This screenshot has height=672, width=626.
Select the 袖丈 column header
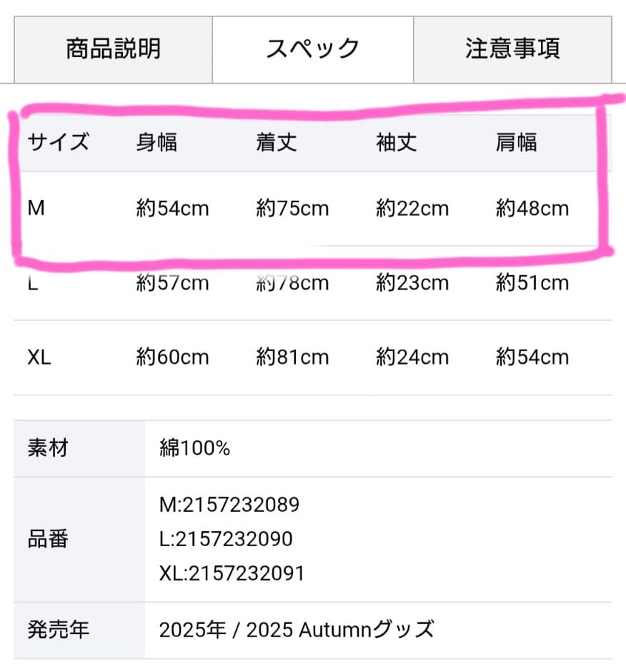point(395,142)
